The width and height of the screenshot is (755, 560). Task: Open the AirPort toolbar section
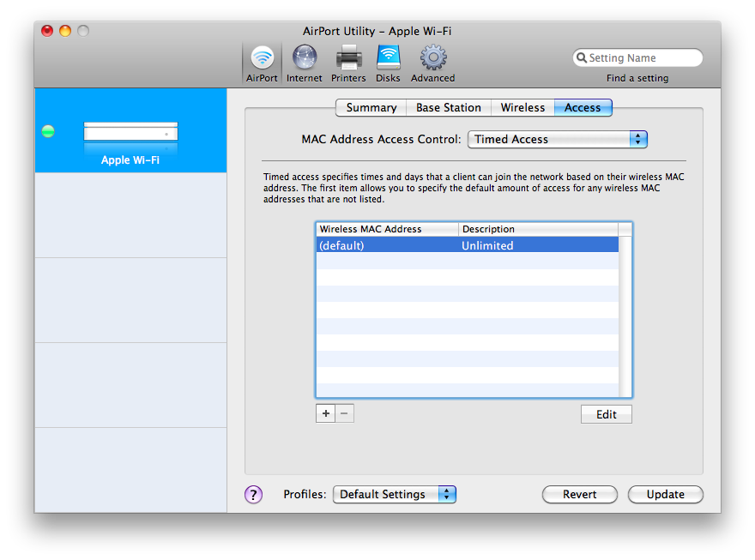262,63
